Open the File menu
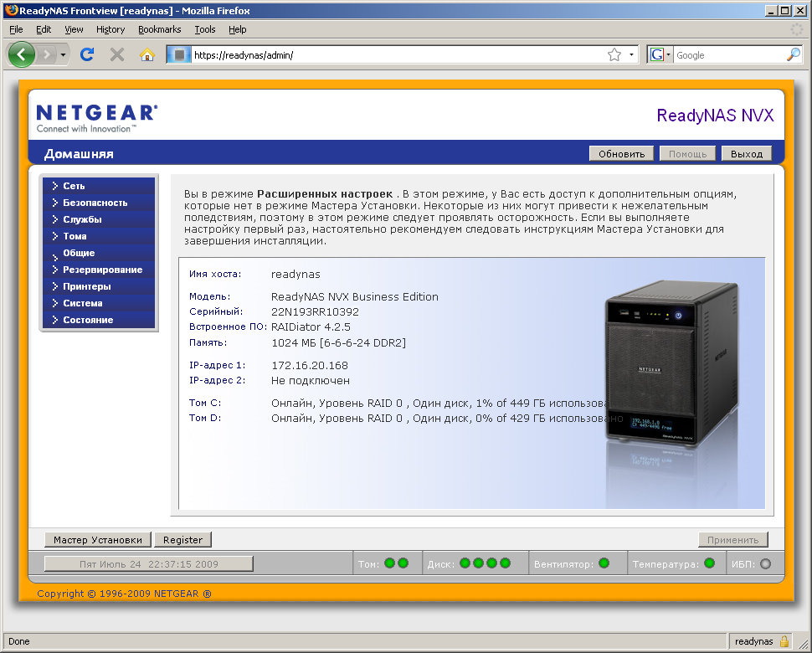This screenshot has width=812, height=653. (x=16, y=29)
